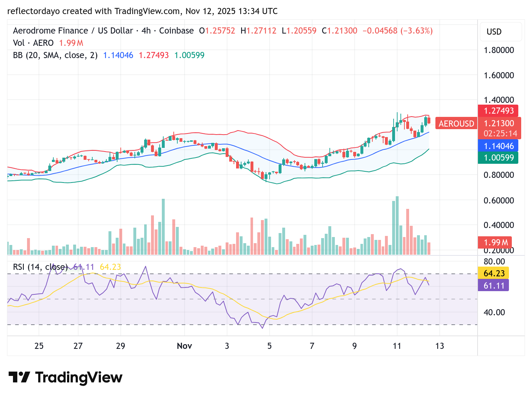532x399 pixels.
Task: Click the 13 date label on time axis
Action: pos(439,346)
